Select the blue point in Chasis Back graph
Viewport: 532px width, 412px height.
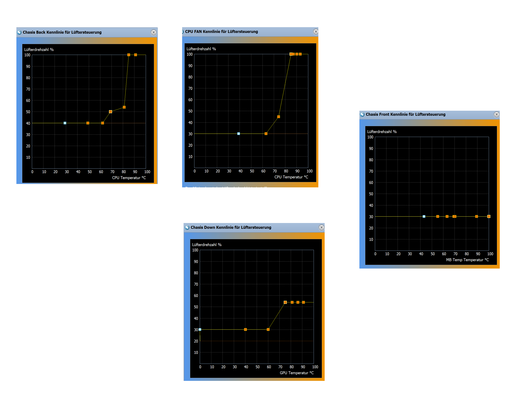65,123
